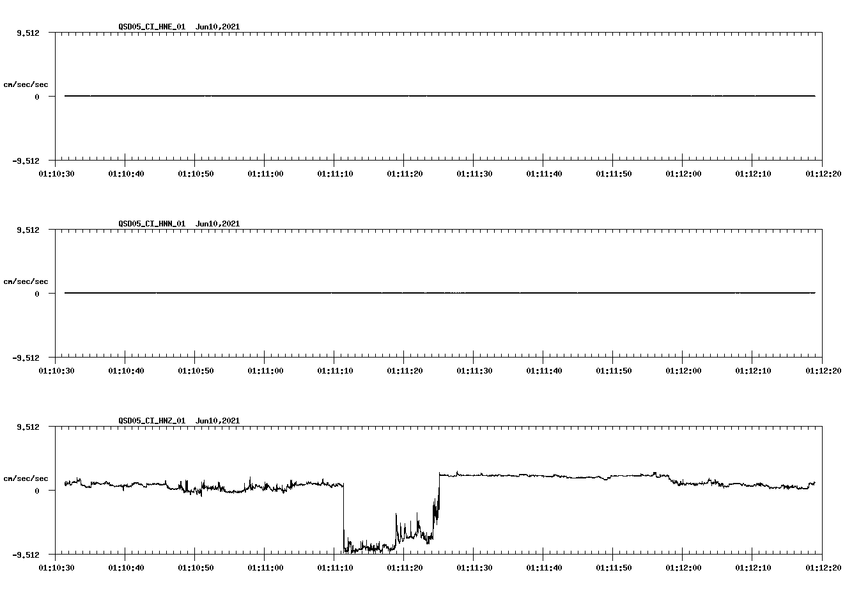Viewport: 868px width, 591px height.
Task: Click the 01:11:30 time label on the HNE plot
Action: (474, 174)
